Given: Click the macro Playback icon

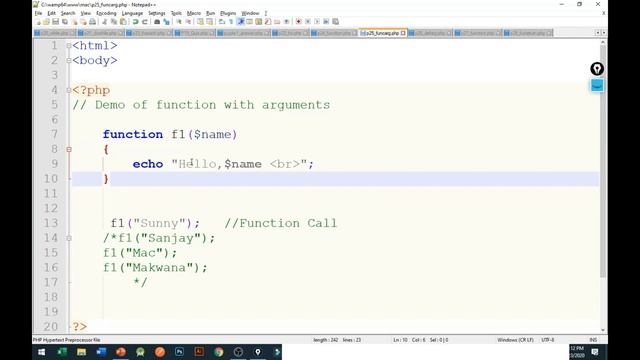Looking at the screenshot, I should [317, 22].
